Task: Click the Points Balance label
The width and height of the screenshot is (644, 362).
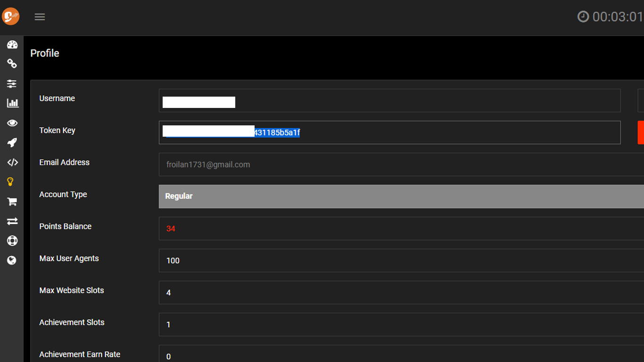Action: pyautogui.click(x=65, y=226)
